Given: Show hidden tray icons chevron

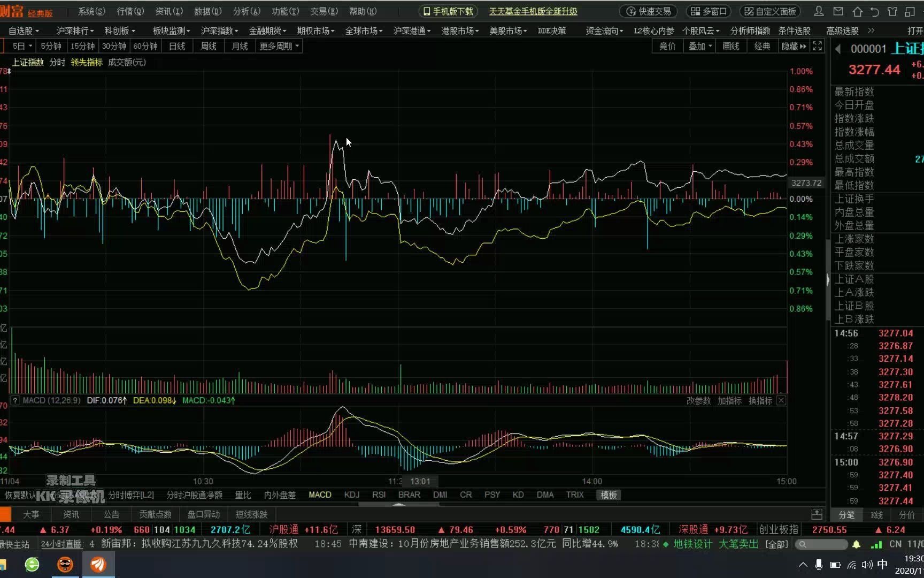Looking at the screenshot, I should [x=803, y=565].
